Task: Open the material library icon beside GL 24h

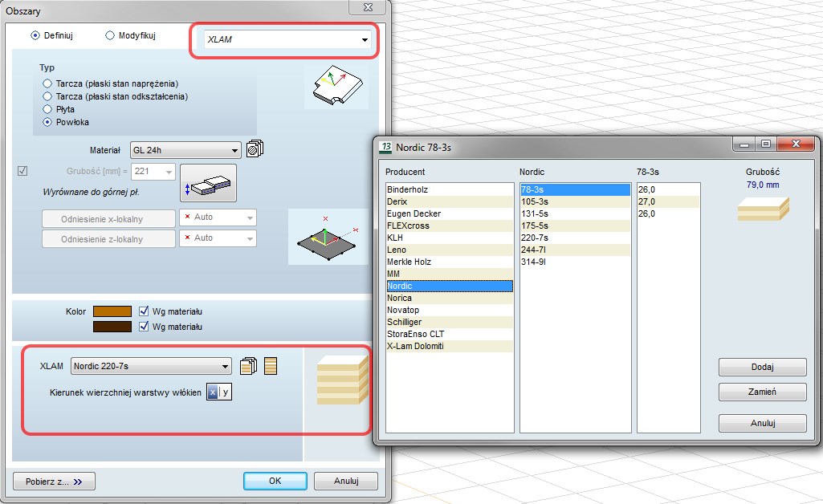Action: pos(256,149)
